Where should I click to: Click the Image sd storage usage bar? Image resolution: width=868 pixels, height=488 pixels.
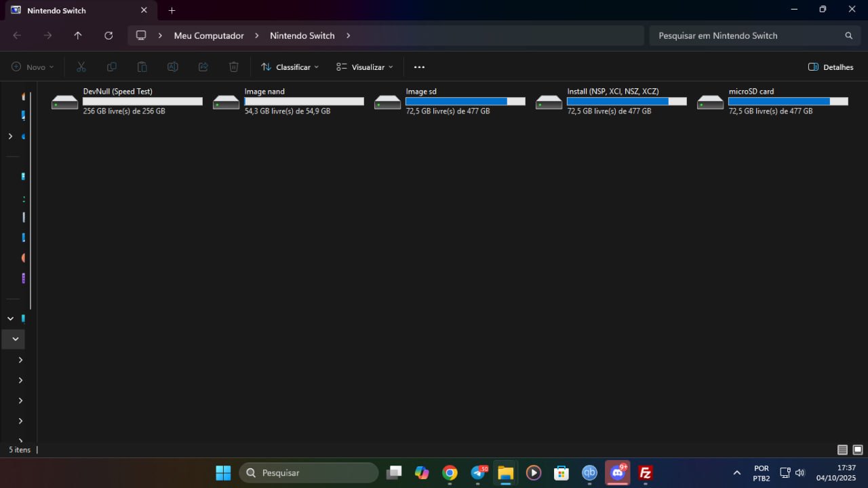465,101
